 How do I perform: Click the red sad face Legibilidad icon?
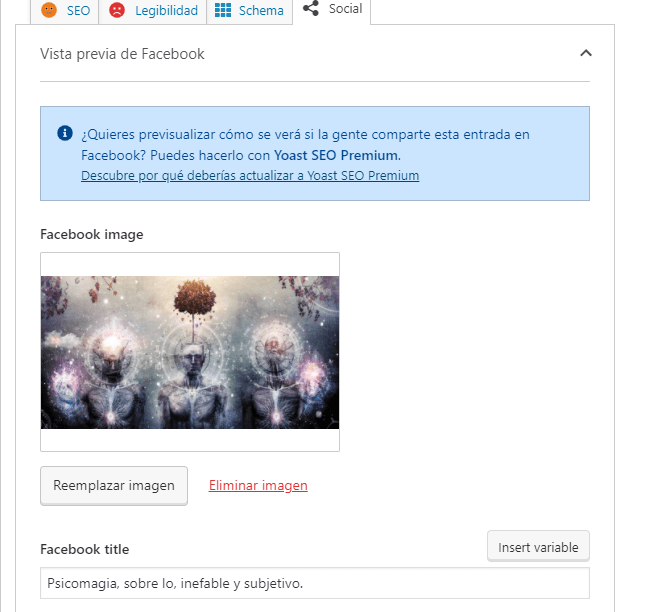(117, 10)
